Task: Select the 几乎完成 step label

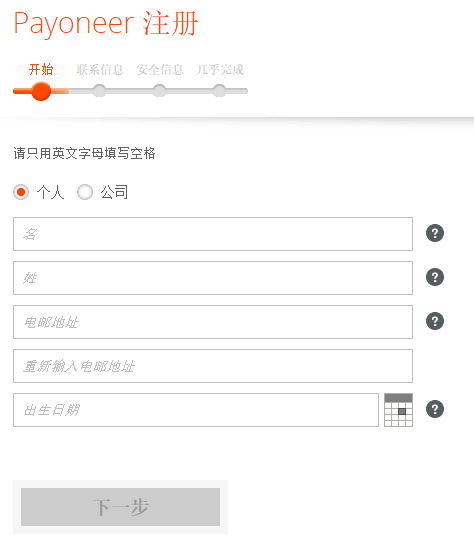Action: click(220, 70)
